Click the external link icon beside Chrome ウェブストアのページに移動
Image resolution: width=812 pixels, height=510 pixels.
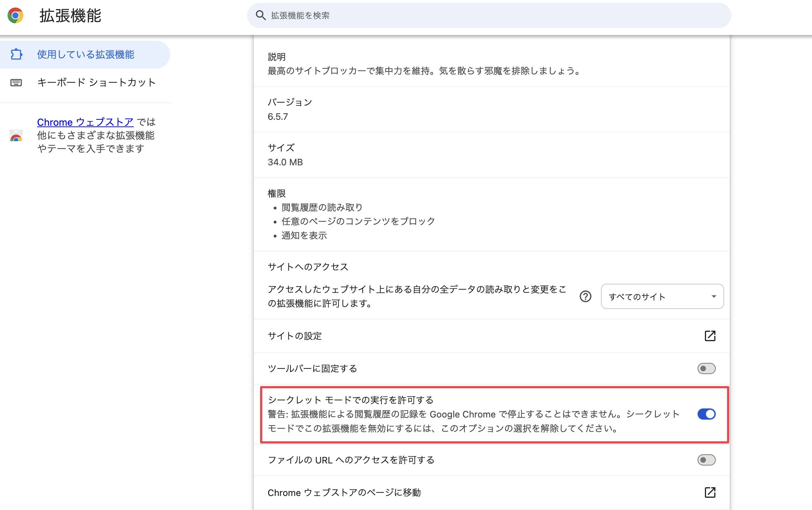tap(709, 492)
